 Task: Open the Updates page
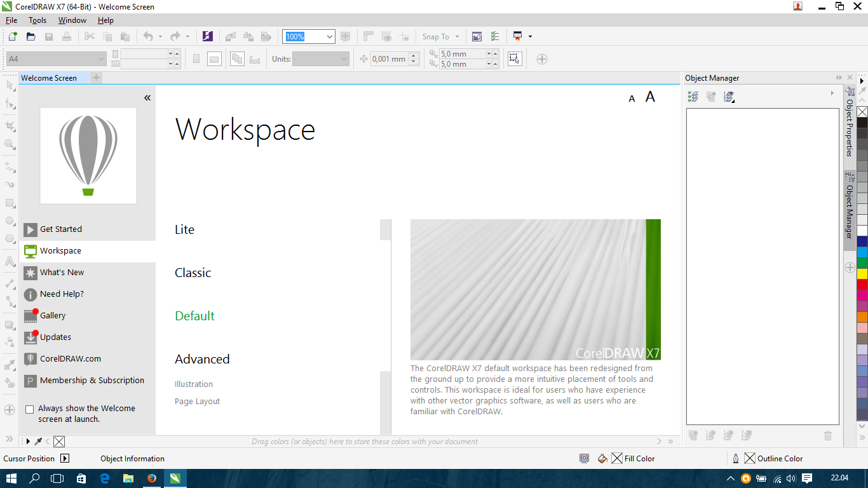55,337
